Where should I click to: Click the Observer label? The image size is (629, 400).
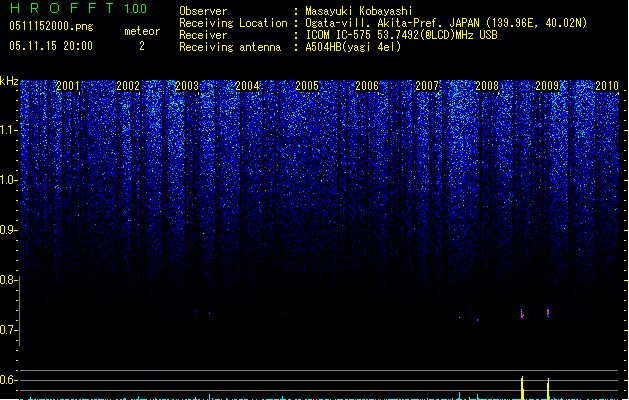203,11
